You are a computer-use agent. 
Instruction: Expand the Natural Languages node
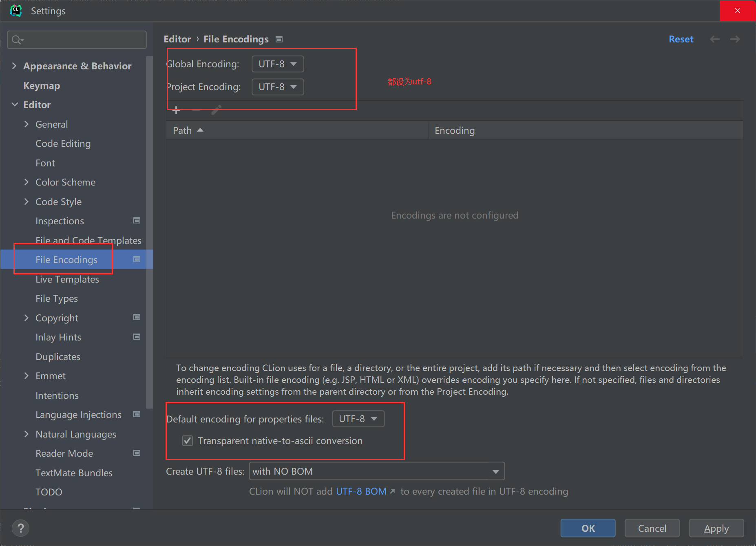point(27,434)
